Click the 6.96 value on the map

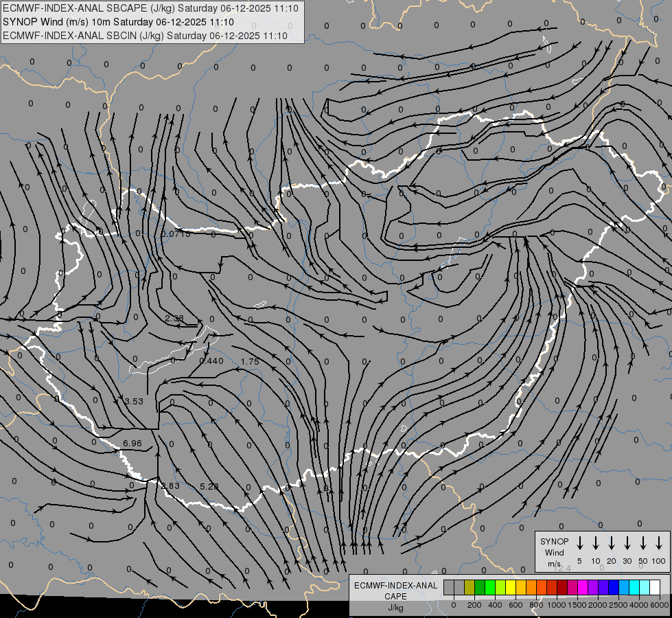tap(132, 444)
